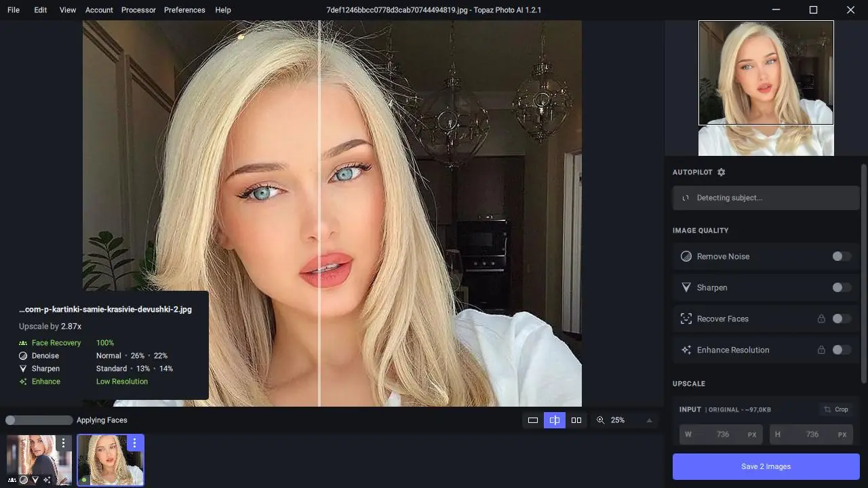Open options menu on first thumbnail
This screenshot has height=488, width=868.
(x=63, y=443)
